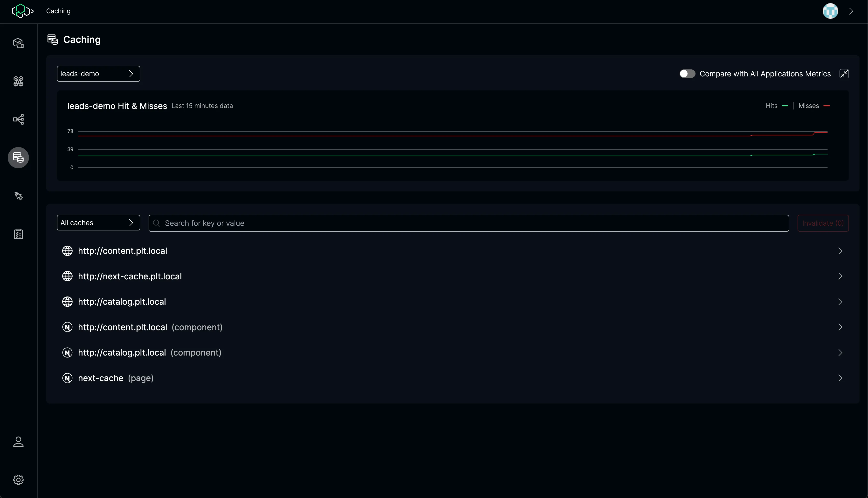Open the first sidebar icon with stacked cubes
This screenshot has height=498, width=868.
pos(18,43)
